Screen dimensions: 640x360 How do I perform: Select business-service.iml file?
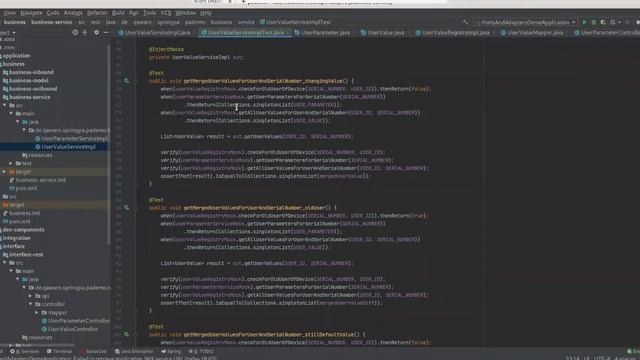pos(37,180)
